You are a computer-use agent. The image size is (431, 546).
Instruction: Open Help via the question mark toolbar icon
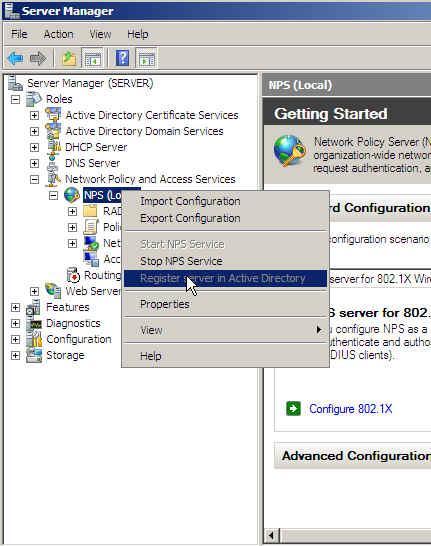click(122, 58)
